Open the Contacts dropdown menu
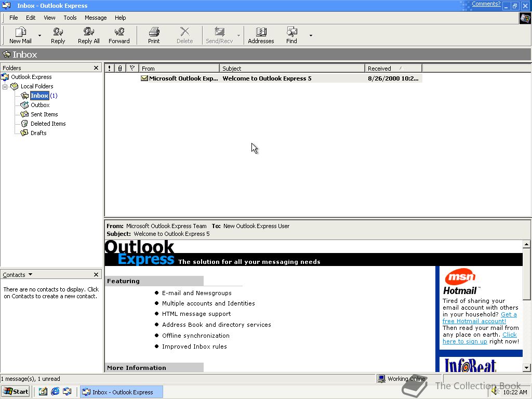The height and width of the screenshot is (399, 532). click(30, 274)
